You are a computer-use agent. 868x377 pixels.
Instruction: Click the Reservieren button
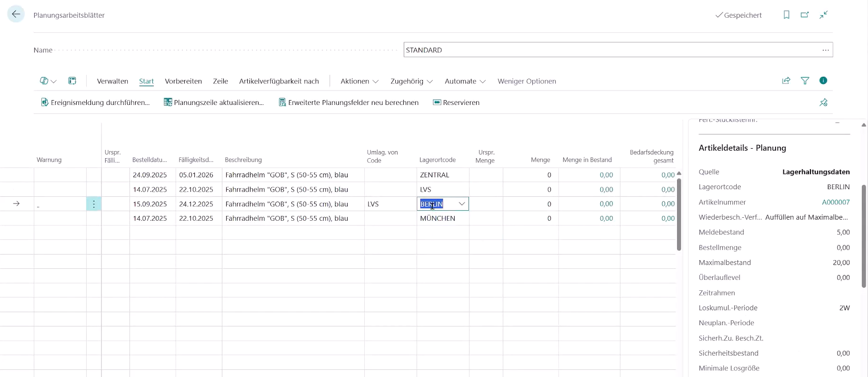pyautogui.click(x=456, y=102)
